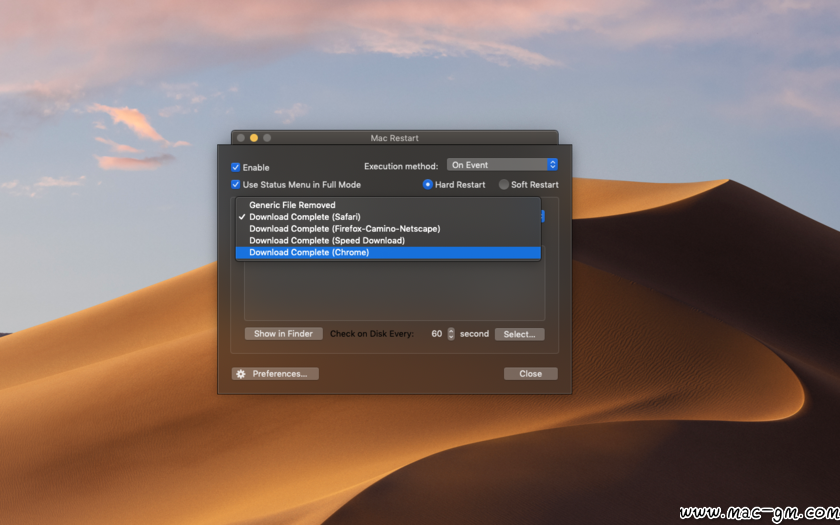Uncheck Use Status Menu in Full Mode
Viewport: 840px width, 525px height.
coord(235,184)
